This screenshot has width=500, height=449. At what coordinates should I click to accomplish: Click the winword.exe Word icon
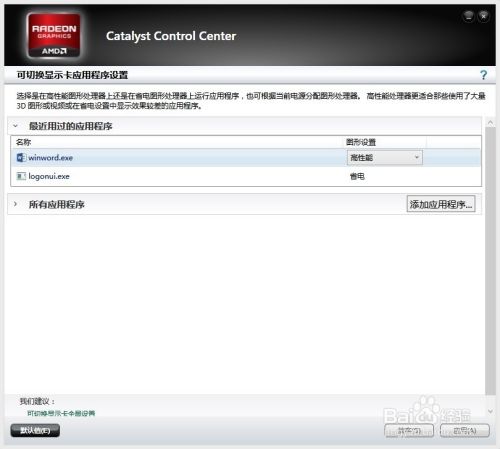pos(21,157)
